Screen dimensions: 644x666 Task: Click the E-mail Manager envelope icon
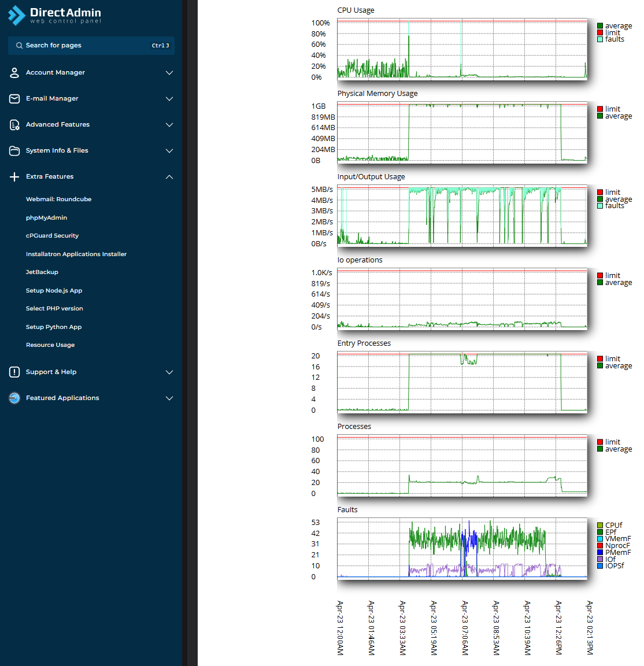click(14, 99)
